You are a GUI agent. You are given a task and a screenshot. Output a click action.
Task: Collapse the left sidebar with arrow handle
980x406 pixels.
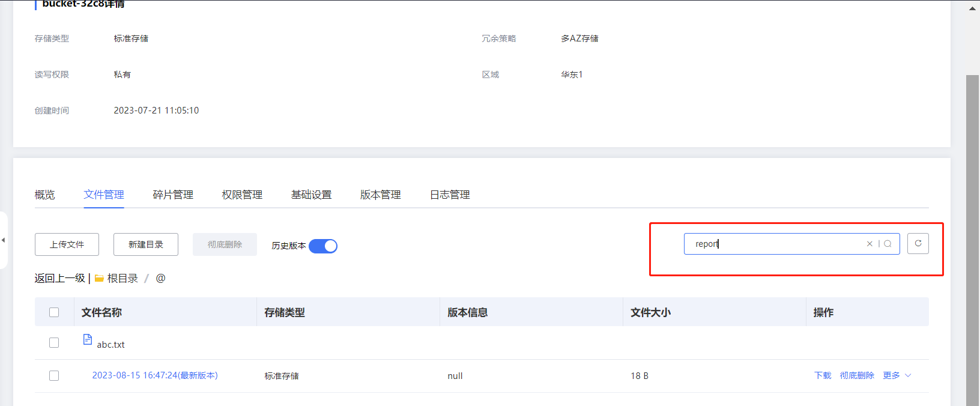pos(4,240)
